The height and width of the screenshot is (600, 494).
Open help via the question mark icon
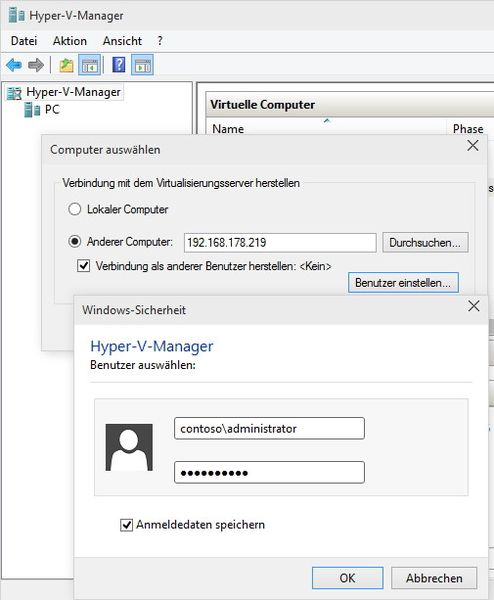119,65
